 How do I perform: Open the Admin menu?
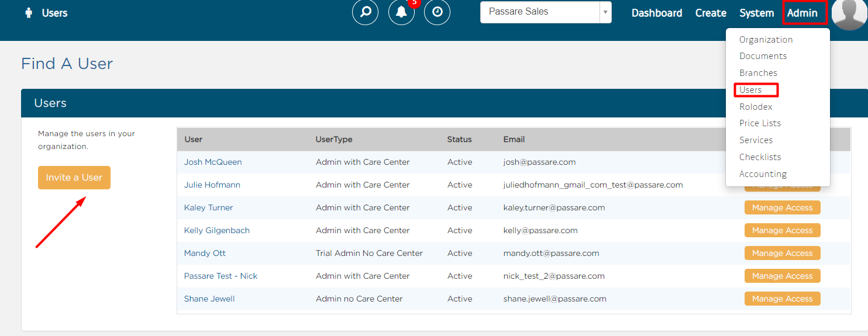click(802, 13)
